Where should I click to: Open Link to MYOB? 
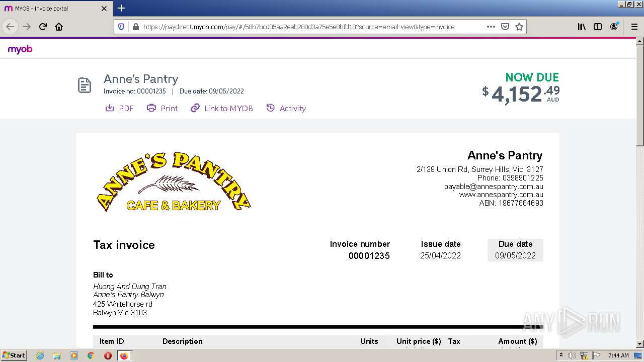tap(221, 108)
